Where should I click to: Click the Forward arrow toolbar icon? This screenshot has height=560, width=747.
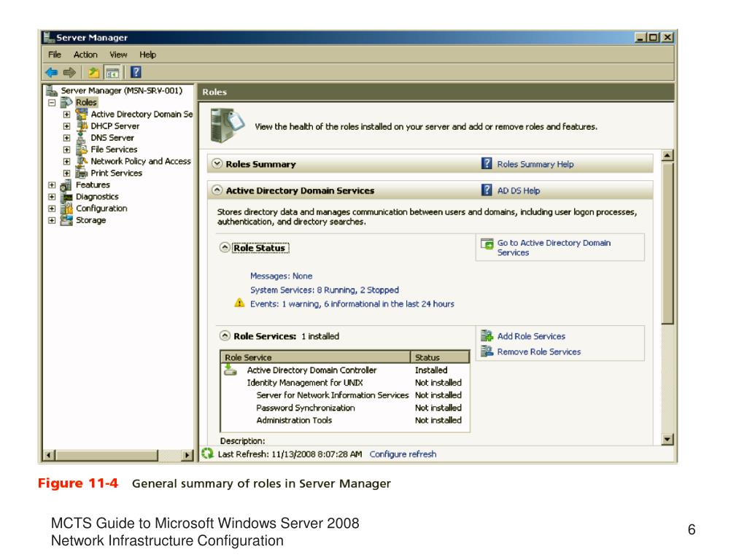pos(69,72)
